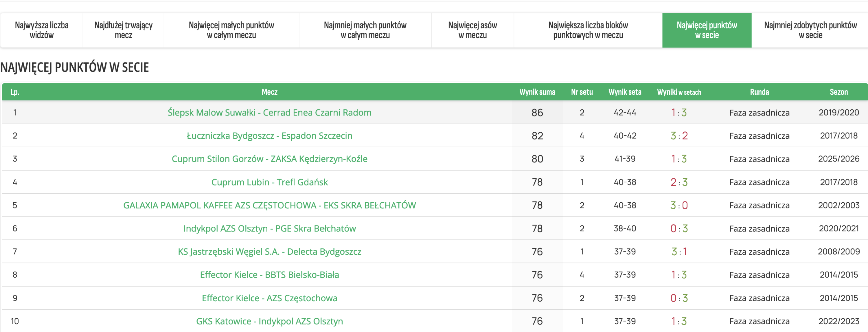Click Indykpol AZS Olsztyn - PGE Skra Bełchatów
Viewport: 868px width, 332px height.
click(269, 229)
